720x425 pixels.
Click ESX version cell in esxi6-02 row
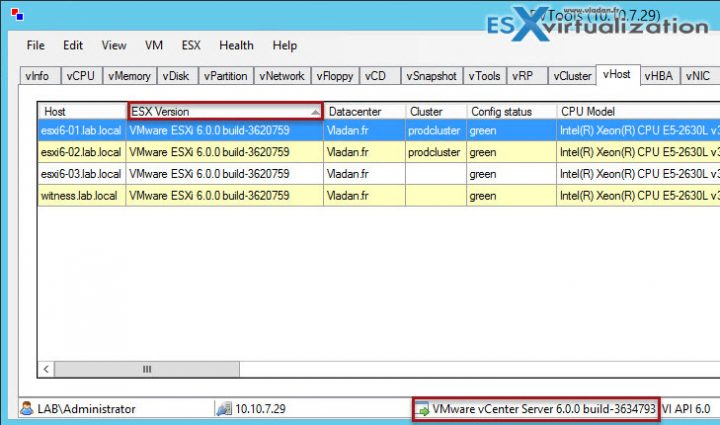[225, 152]
